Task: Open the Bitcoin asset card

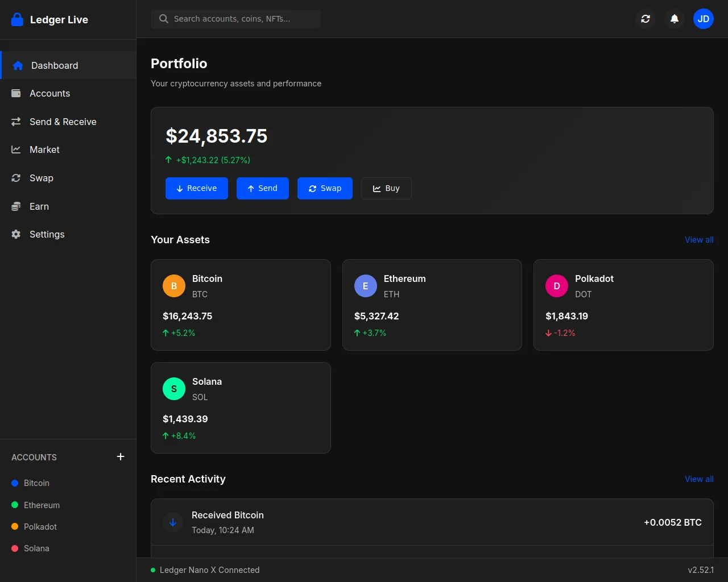Action: click(x=241, y=305)
